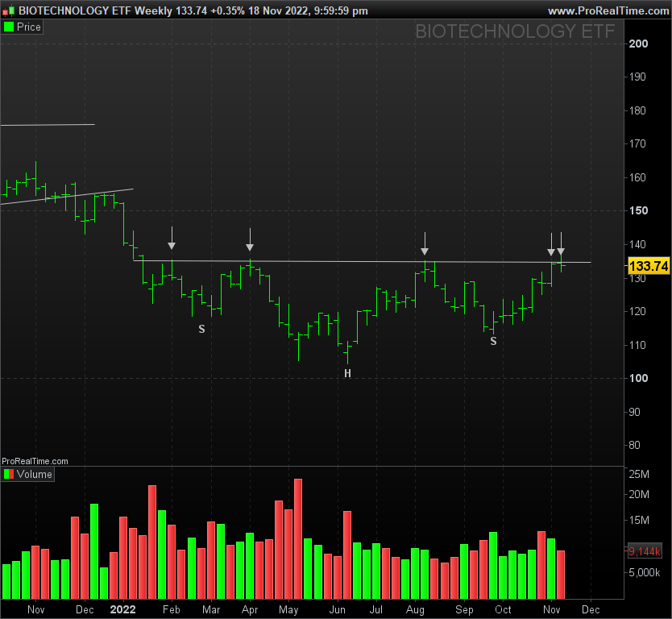The height and width of the screenshot is (619, 672).
Task: Click the 9,144k volume value tag
Action: point(645,551)
